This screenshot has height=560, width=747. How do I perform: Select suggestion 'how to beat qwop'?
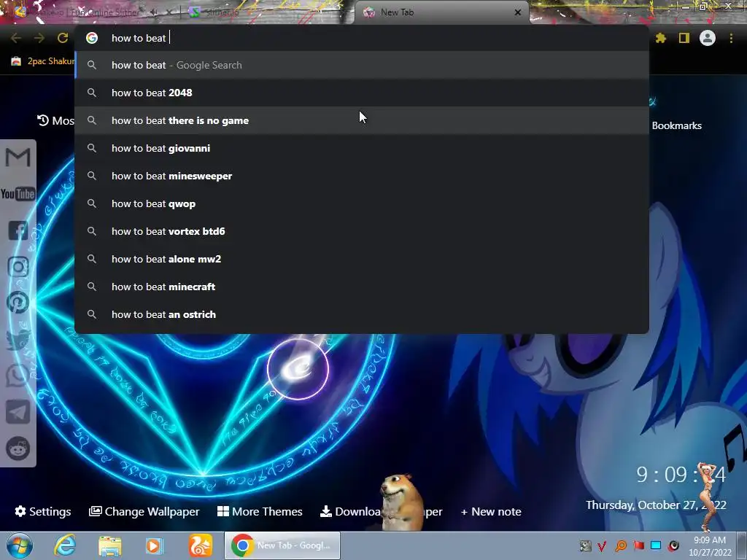362,204
